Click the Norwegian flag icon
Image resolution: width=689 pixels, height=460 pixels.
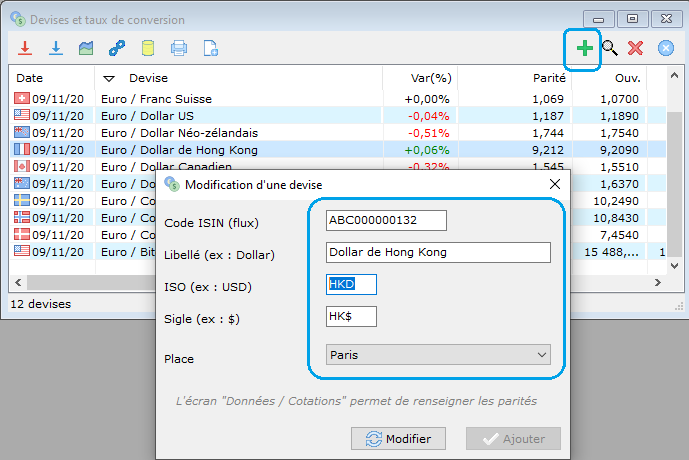point(22,217)
